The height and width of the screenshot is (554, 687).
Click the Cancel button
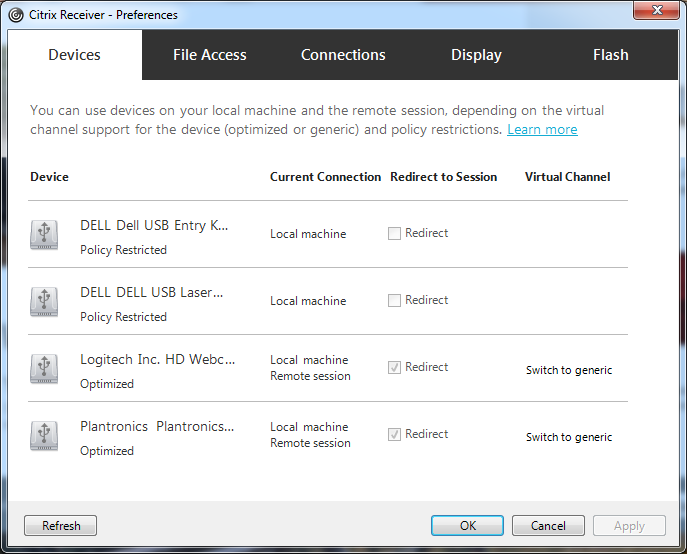point(548,526)
